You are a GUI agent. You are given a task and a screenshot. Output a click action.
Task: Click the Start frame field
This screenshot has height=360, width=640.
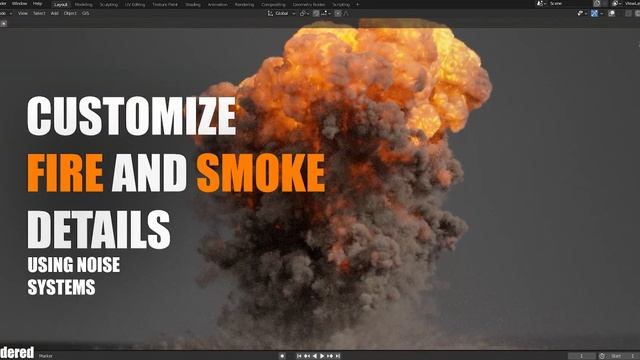623,356
